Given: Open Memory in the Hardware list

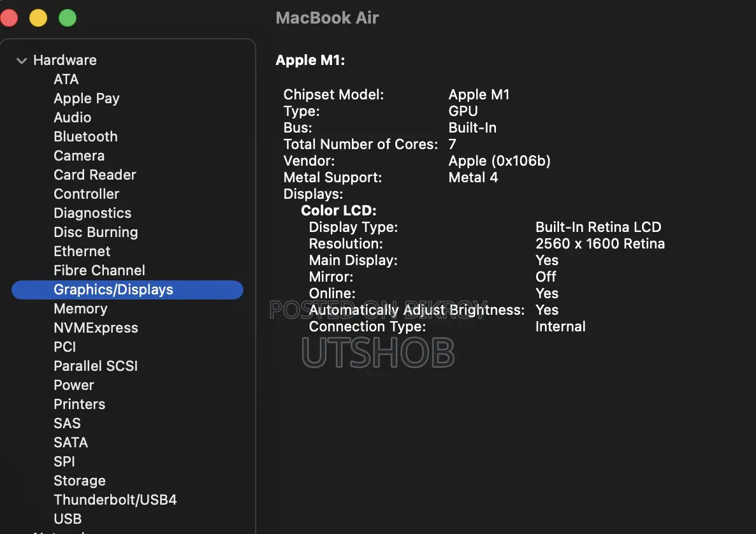Looking at the screenshot, I should click(80, 308).
